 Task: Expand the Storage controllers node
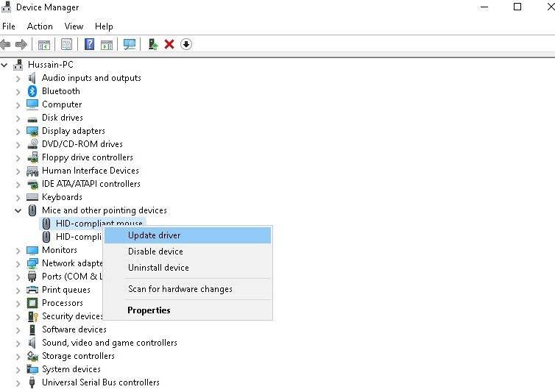18,357
